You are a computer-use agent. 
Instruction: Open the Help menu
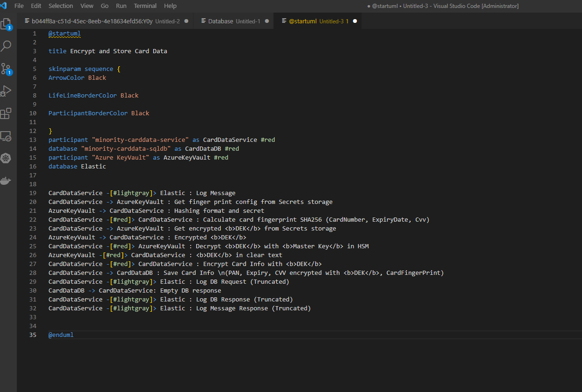point(170,6)
